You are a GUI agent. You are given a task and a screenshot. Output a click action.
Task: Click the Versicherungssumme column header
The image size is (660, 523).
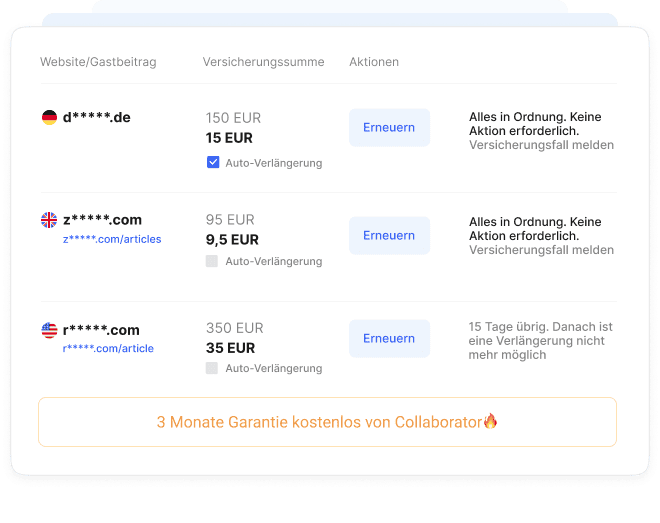coord(263,62)
